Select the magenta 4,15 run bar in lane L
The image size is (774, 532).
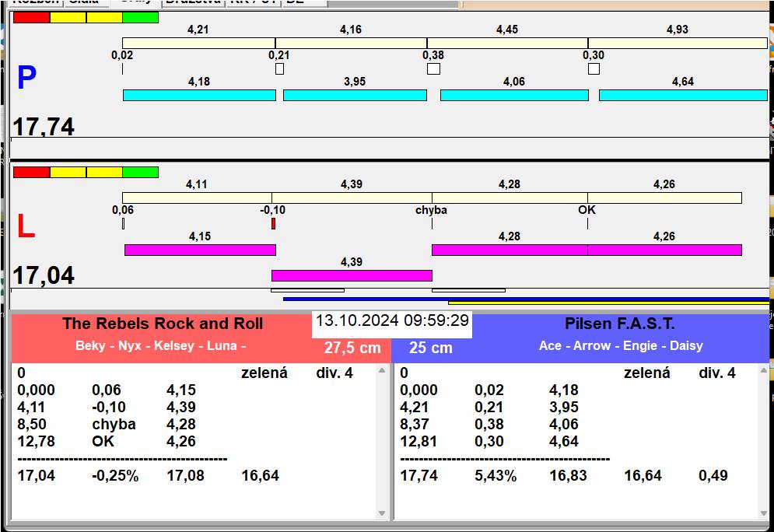point(200,250)
